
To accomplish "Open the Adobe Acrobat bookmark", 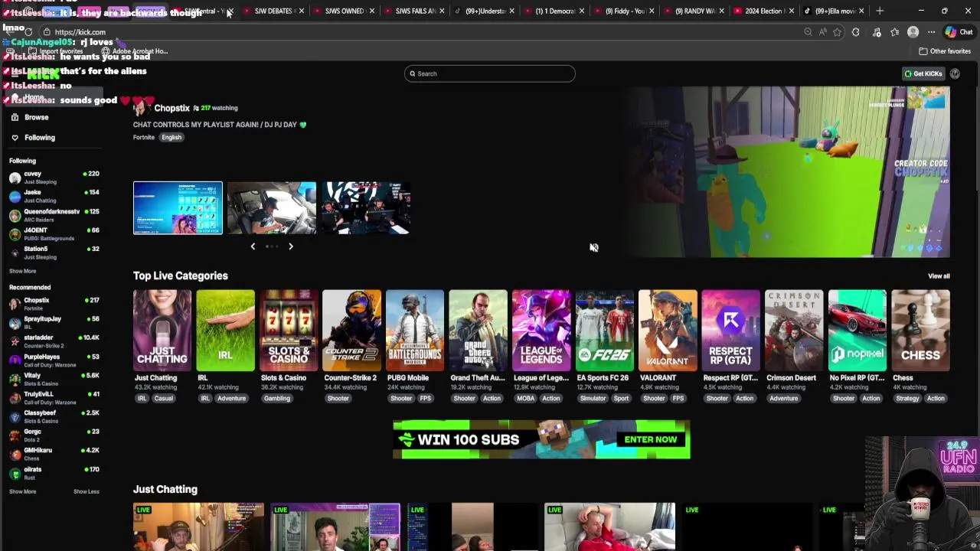I will click(136, 51).
